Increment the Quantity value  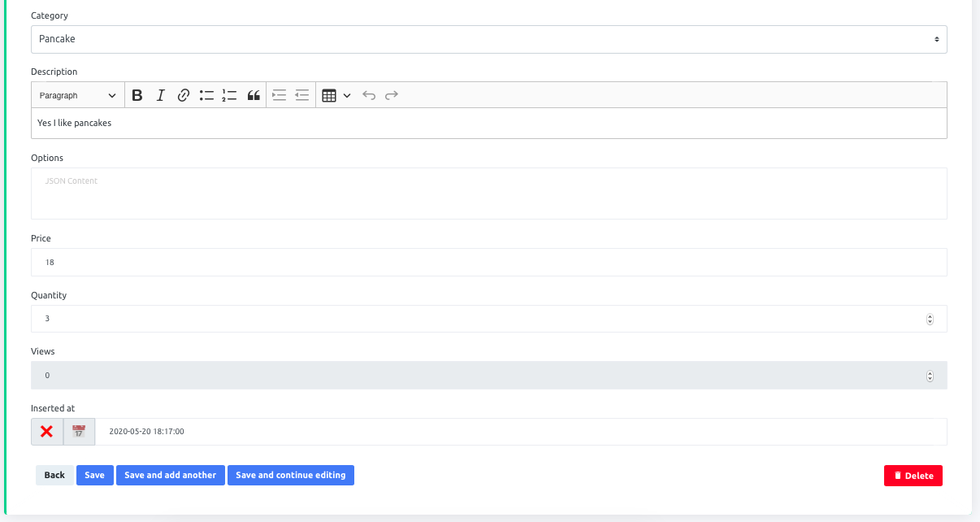930,315
